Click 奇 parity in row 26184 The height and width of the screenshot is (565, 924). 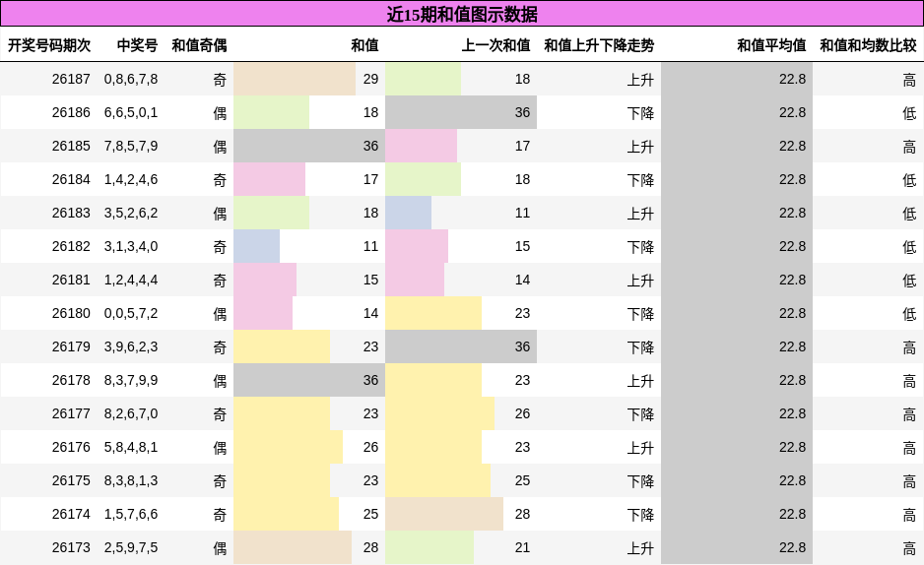220,180
